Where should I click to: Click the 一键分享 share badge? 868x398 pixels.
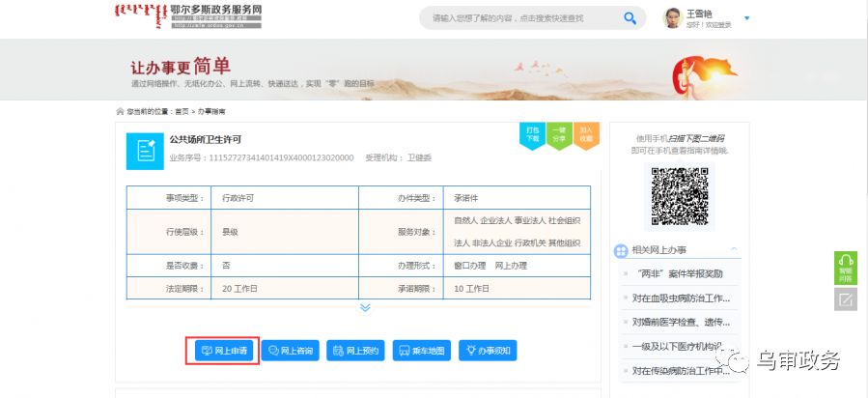coord(559,135)
